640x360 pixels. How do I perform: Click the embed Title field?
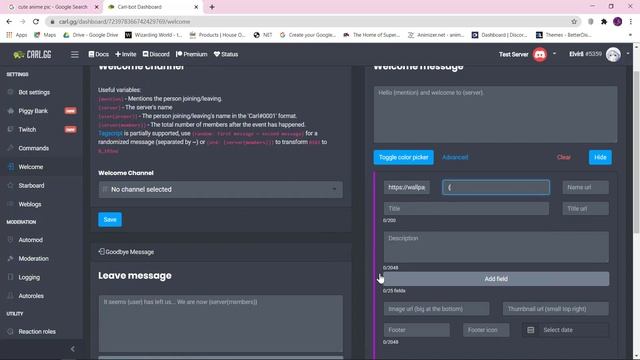[x=466, y=209]
